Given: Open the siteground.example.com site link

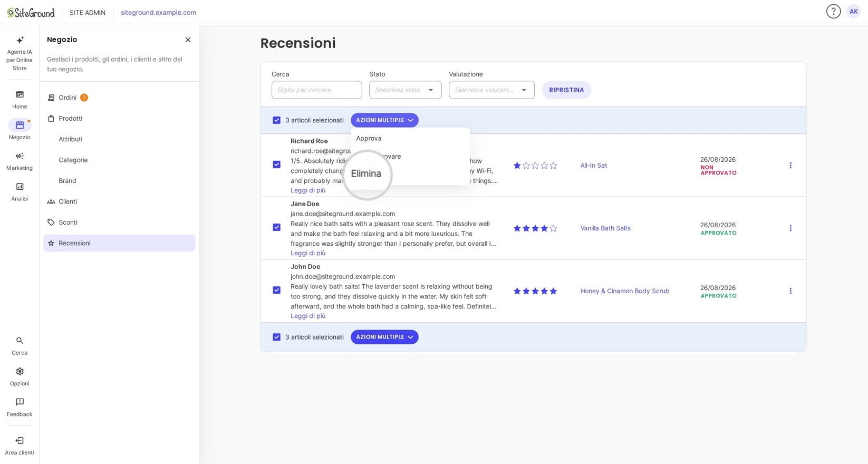Looking at the screenshot, I should (158, 12).
